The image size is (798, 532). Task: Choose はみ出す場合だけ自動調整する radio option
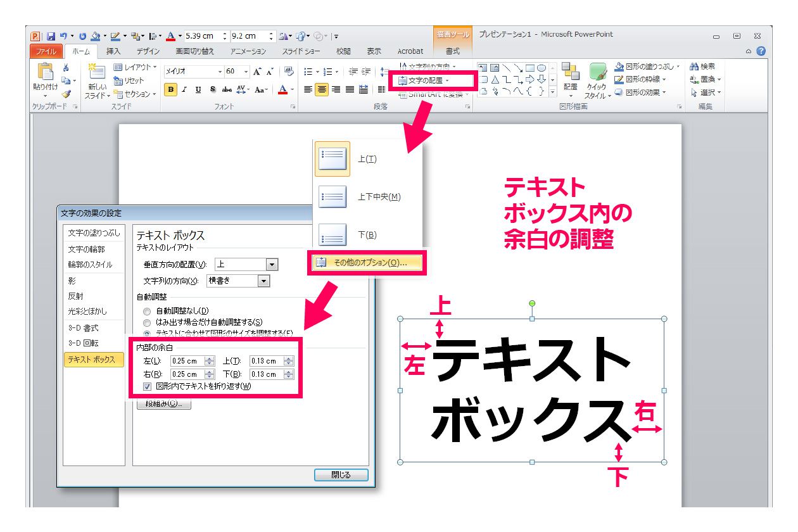147,322
